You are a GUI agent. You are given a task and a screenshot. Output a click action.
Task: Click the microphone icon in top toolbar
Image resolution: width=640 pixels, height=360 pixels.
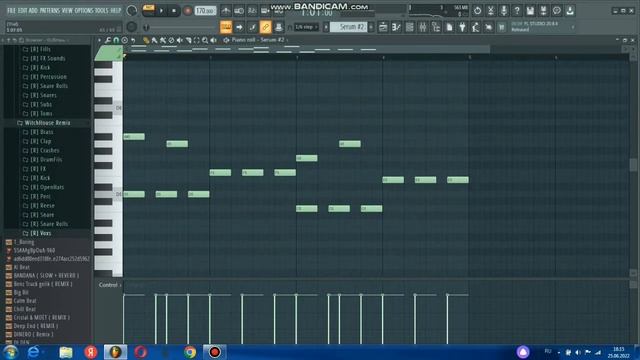504,11
